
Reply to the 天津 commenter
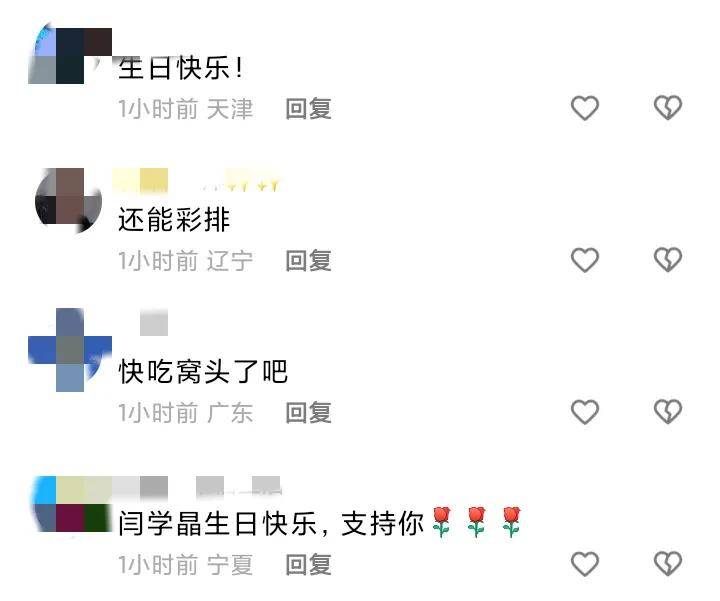click(308, 109)
